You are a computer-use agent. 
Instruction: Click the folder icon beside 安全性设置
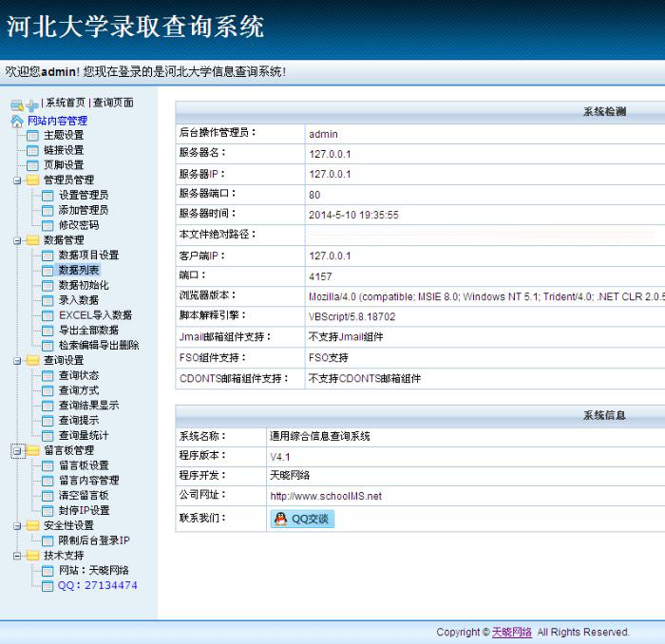(x=32, y=525)
